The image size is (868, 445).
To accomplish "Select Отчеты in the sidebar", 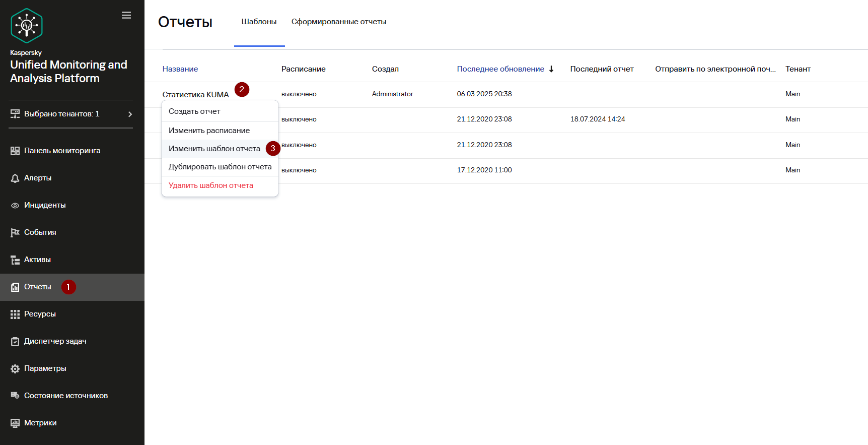I will point(38,287).
